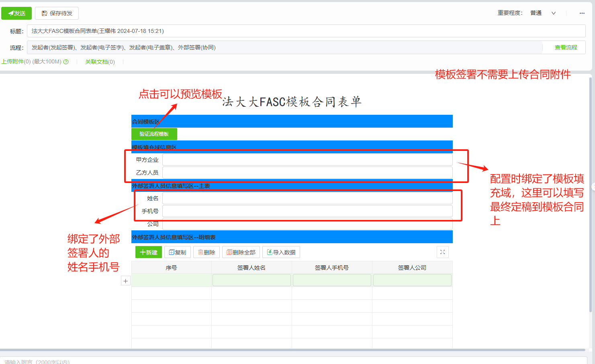Open the three-dot more options menu
Screen dimensions: 595x364
coord(582,13)
